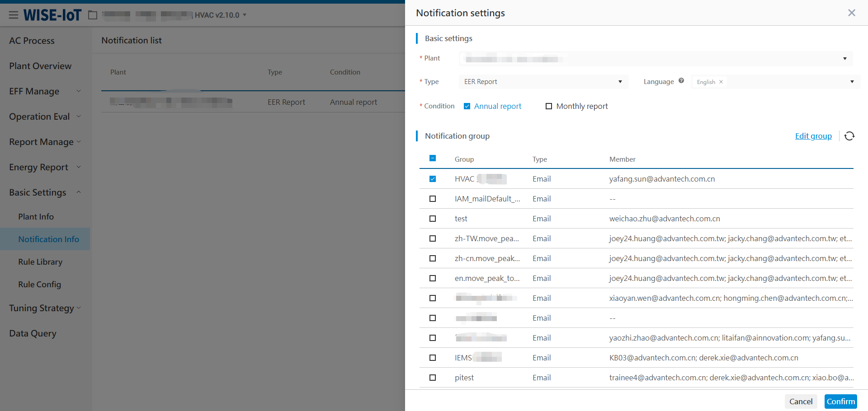This screenshot has width=868, height=411.
Task: Open the HVAC v2.10.0 version dropdown arrow
Action: click(x=245, y=15)
